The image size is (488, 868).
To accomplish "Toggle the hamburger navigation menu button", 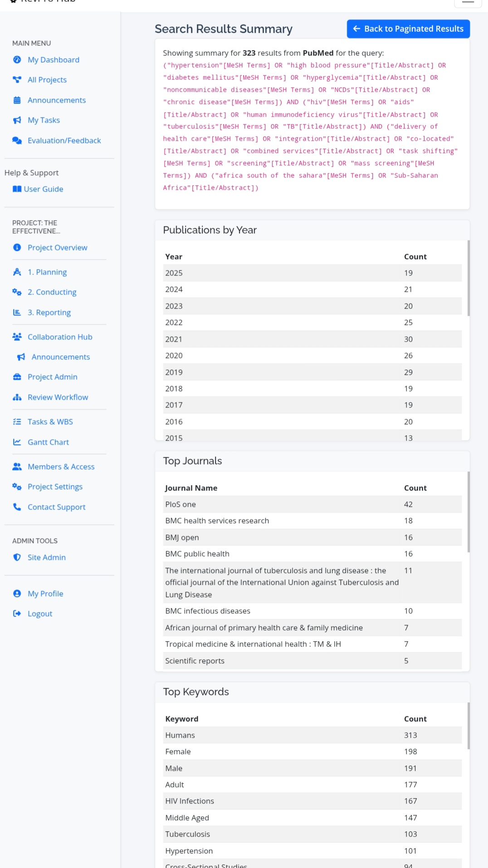I will point(468,2).
